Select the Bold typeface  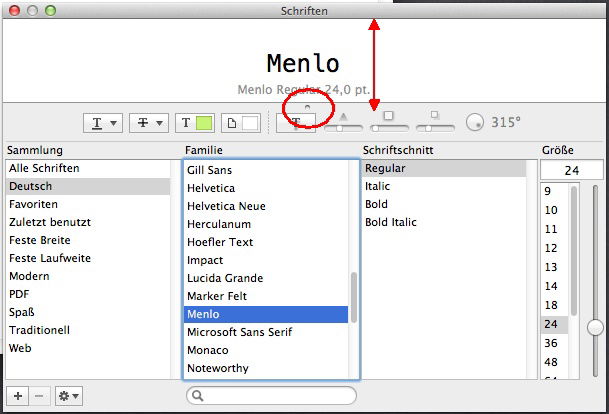click(x=444, y=204)
